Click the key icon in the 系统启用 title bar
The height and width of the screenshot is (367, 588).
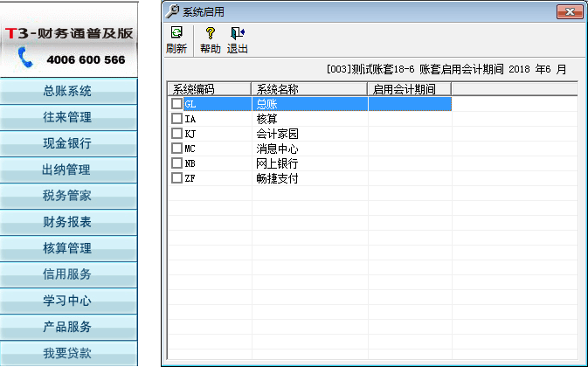click(x=173, y=11)
